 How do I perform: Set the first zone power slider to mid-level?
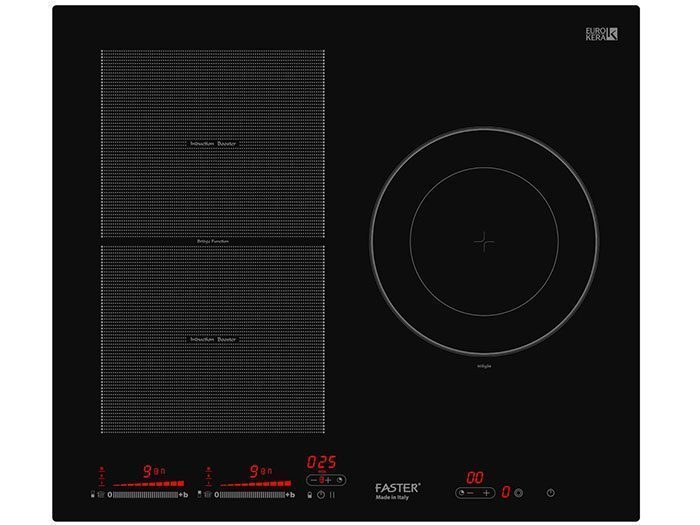point(145,494)
